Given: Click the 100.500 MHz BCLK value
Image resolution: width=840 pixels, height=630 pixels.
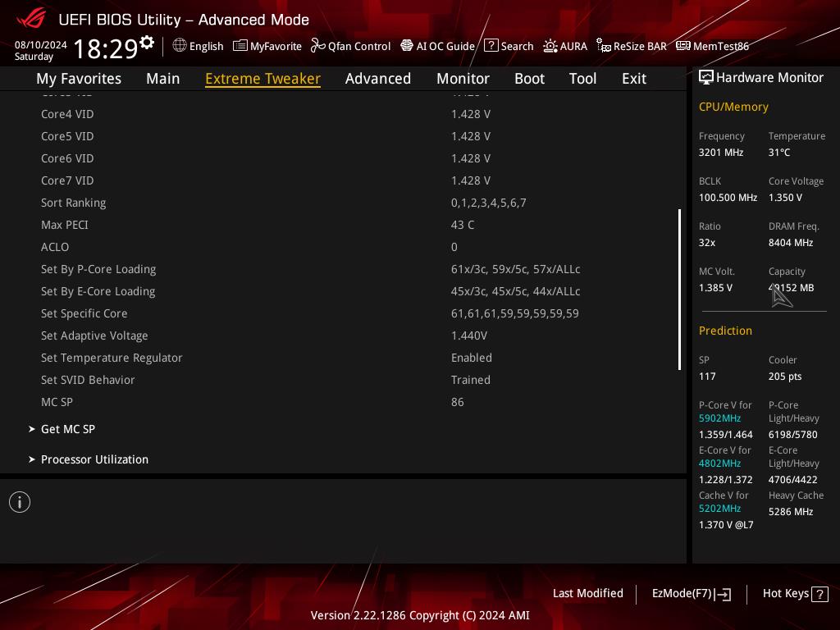Looking at the screenshot, I should pyautogui.click(x=728, y=197).
